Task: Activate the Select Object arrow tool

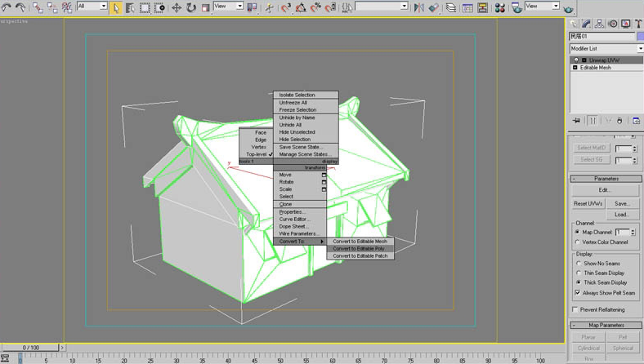Action: (x=116, y=7)
